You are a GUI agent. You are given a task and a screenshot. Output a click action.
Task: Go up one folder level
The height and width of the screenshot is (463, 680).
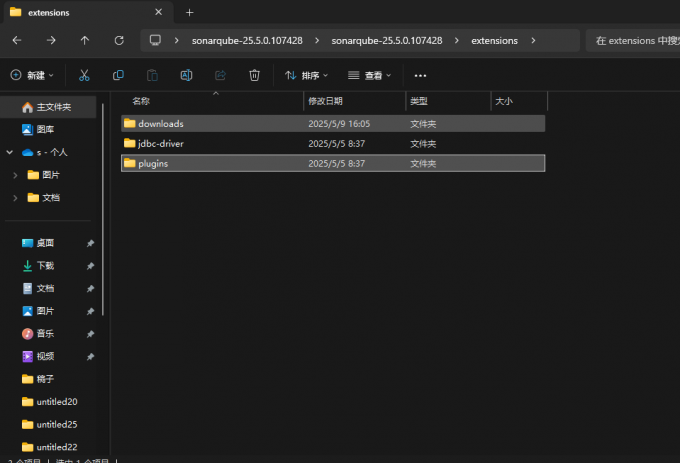point(85,40)
